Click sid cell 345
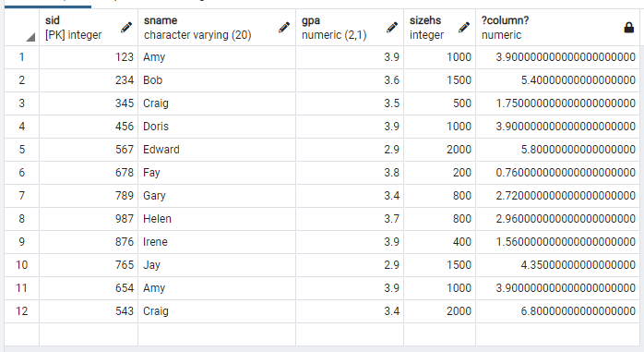 [89, 103]
